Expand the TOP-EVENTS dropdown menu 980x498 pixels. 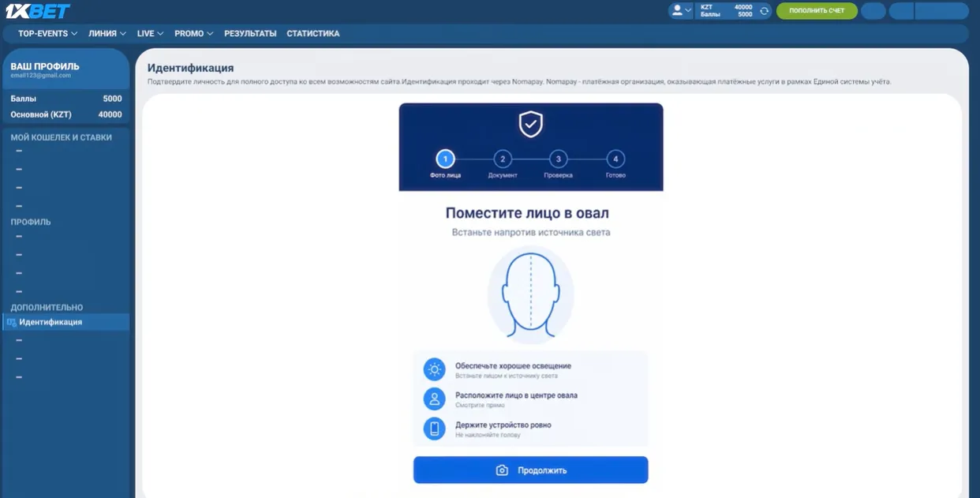tap(48, 34)
